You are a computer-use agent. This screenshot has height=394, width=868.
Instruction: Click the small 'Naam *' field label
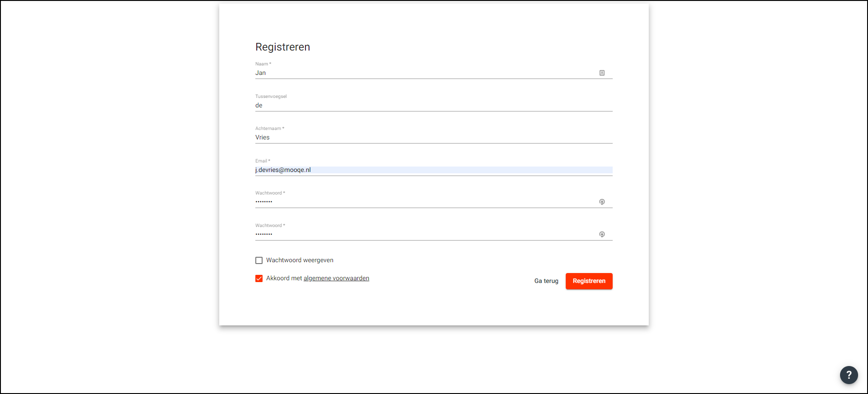[x=263, y=64]
